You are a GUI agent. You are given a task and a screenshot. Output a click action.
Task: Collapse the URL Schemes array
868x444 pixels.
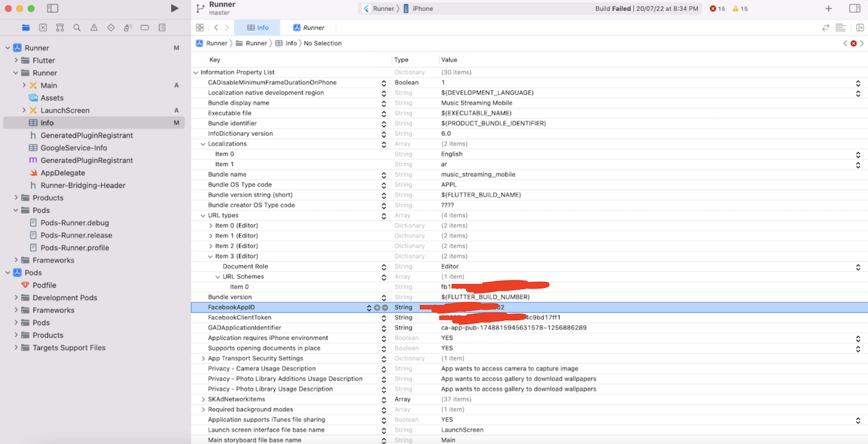[x=218, y=277]
